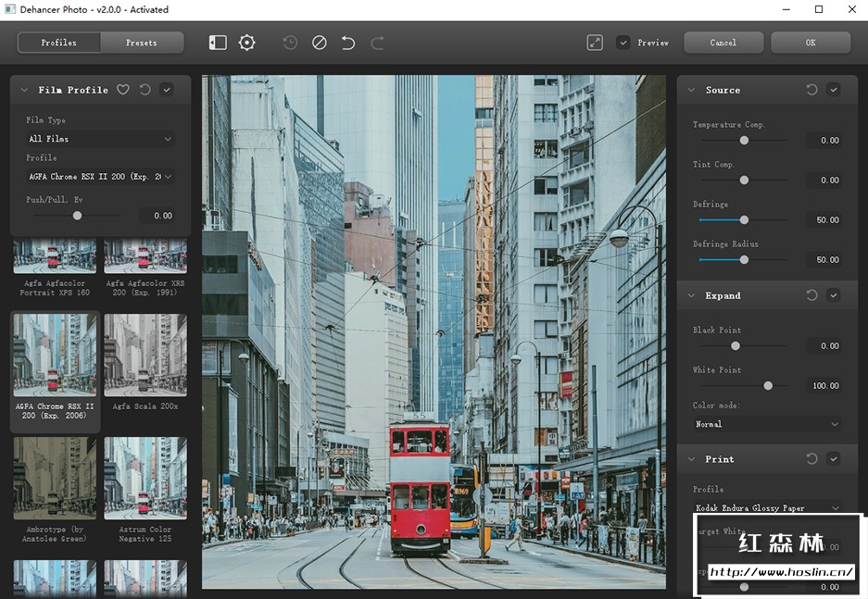Image resolution: width=868 pixels, height=599 pixels.
Task: Open the Film Type dropdown
Action: point(99,139)
